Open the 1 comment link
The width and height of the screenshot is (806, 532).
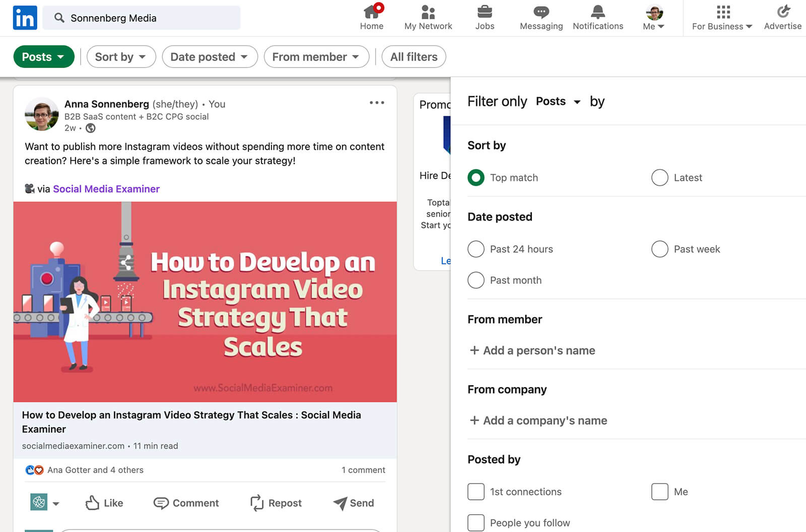[x=363, y=470]
